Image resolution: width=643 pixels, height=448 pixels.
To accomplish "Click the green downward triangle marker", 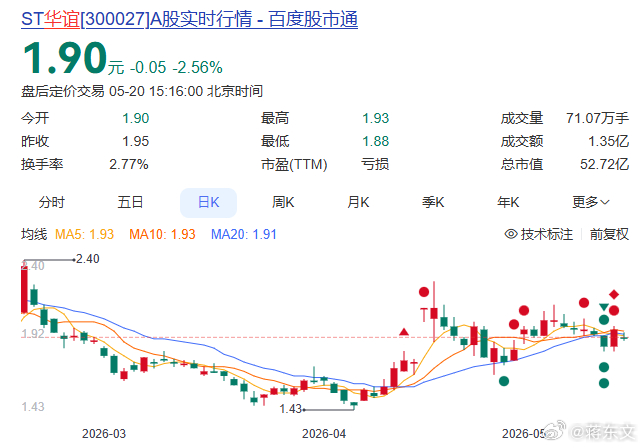I will tap(604, 306).
